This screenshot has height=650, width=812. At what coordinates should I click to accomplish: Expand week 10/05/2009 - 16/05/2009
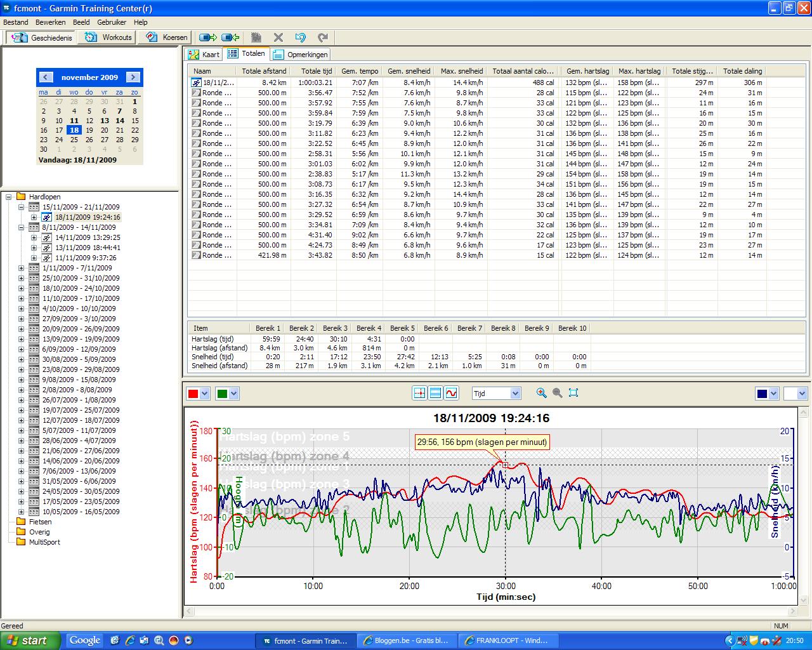21,512
